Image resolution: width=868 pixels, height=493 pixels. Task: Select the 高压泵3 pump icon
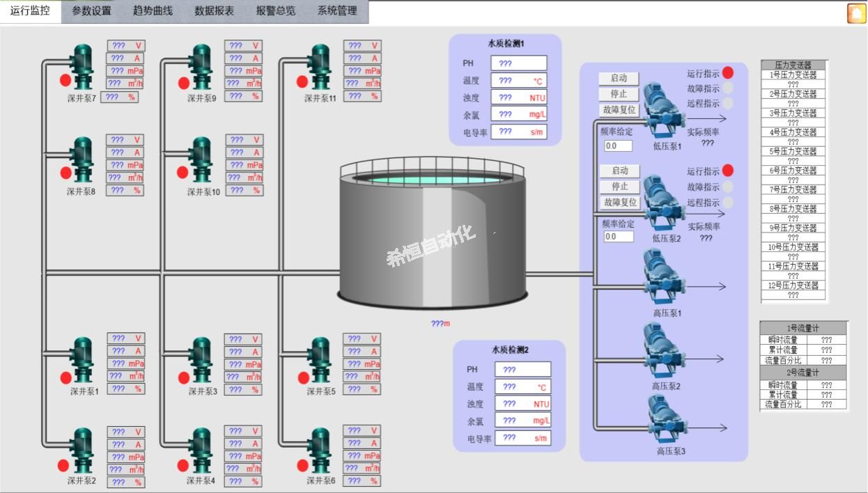click(665, 420)
